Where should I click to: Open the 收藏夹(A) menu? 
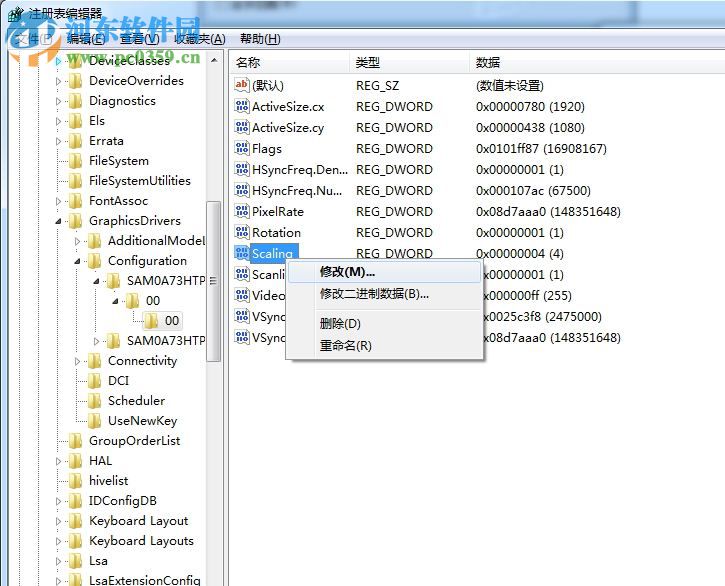click(x=200, y=39)
